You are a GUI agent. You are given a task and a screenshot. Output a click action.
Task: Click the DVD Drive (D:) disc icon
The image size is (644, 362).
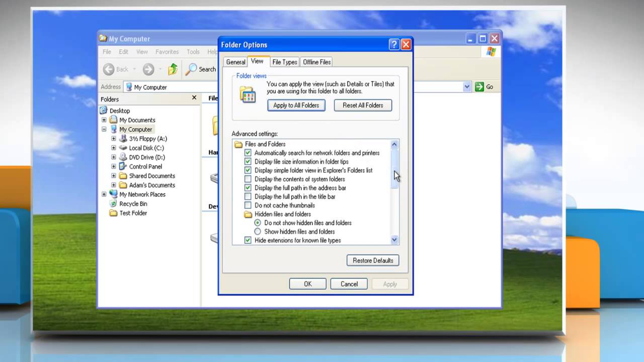tap(123, 157)
